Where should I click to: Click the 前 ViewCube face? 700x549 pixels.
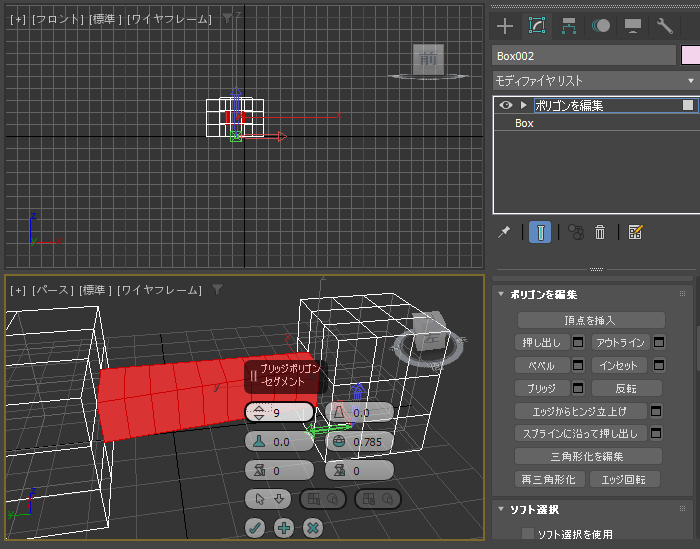428,59
